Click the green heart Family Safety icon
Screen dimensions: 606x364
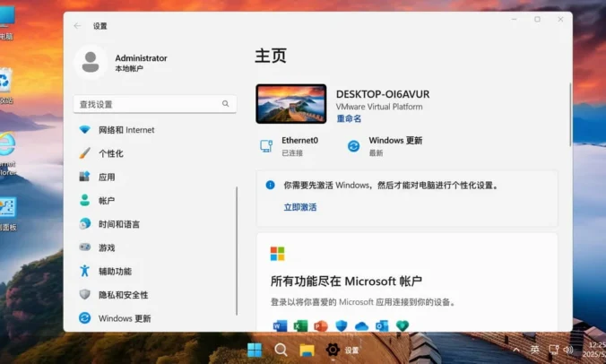point(403,326)
